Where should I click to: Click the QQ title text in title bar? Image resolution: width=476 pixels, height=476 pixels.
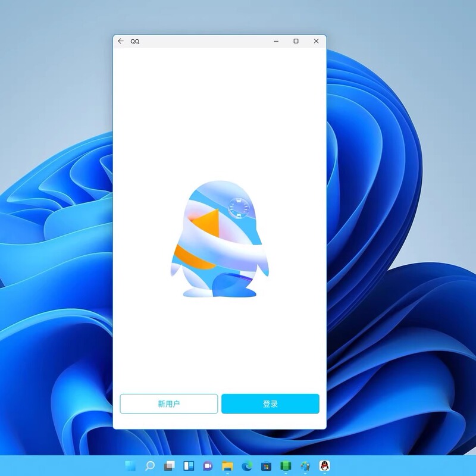coord(135,41)
